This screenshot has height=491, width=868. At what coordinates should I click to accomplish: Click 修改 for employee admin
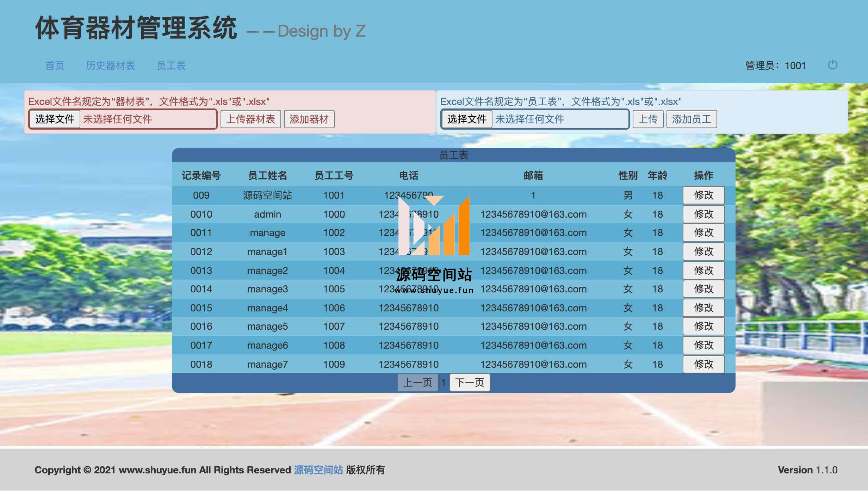click(x=703, y=214)
